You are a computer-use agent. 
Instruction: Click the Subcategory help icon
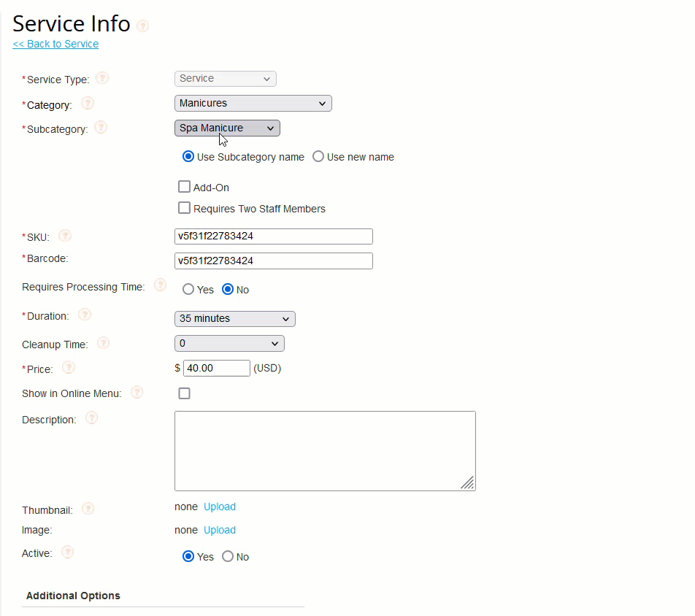click(x=101, y=127)
